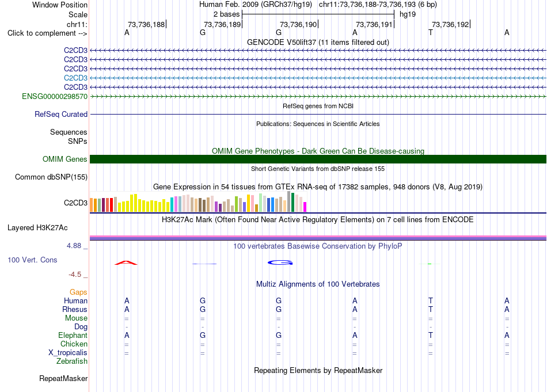Open 'Multiz Alignments of 100 Vertebrates' title
The image size is (547, 392).
pos(318,284)
